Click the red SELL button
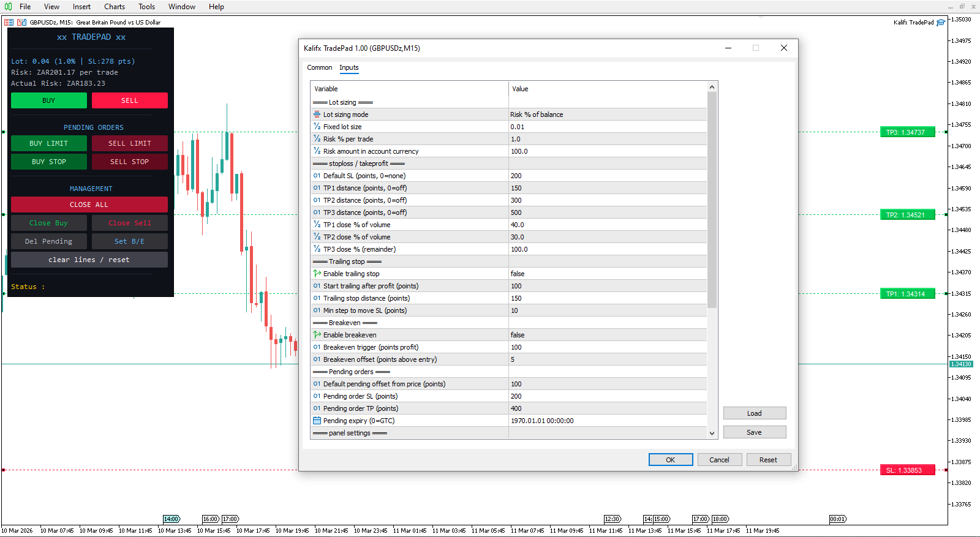The width and height of the screenshot is (980, 537). 130,100
